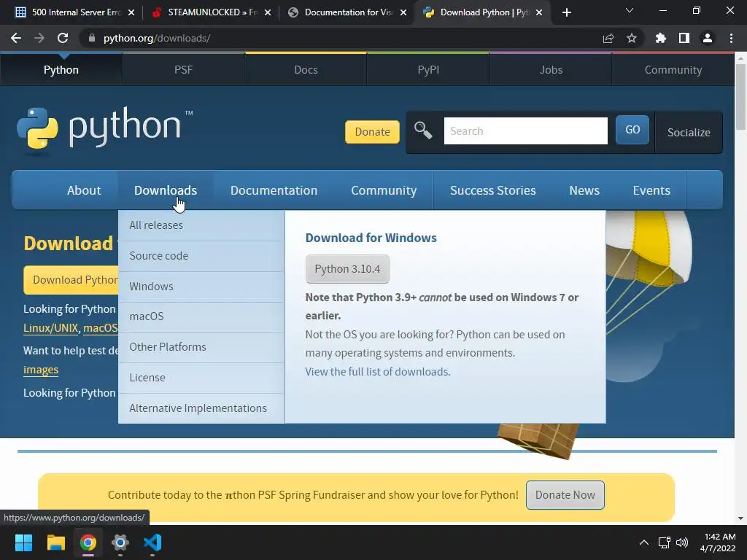Screen dimensions: 747x560
Task: Open the Windows Start menu
Action: coord(23,542)
